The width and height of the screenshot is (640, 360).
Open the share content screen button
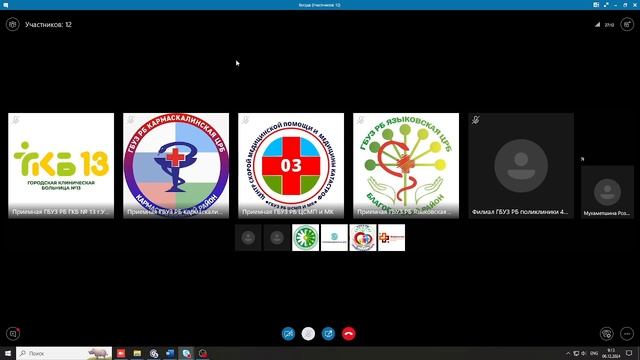tap(328, 333)
